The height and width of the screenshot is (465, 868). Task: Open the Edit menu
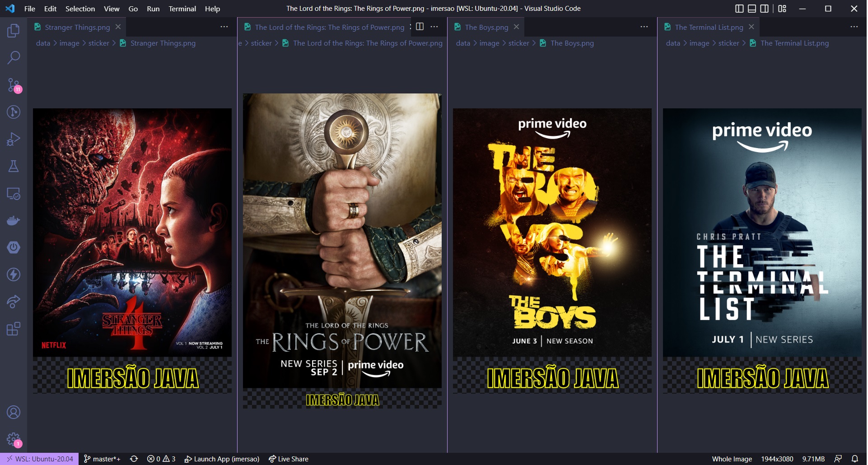coord(50,9)
